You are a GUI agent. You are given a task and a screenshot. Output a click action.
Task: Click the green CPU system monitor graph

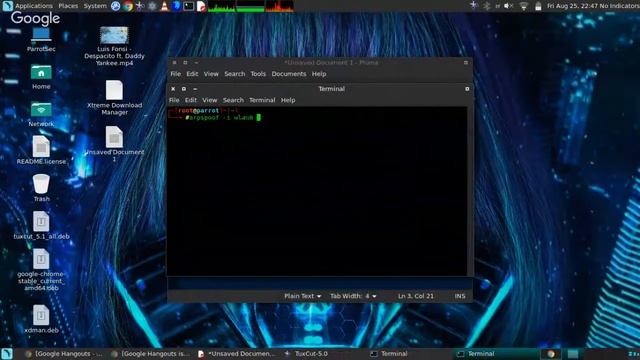coord(222,6)
